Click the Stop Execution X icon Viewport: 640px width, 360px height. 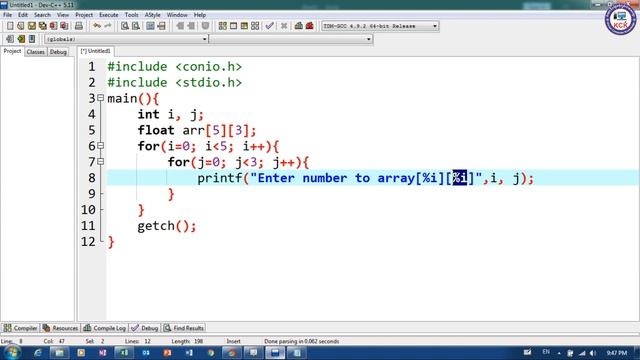284,26
